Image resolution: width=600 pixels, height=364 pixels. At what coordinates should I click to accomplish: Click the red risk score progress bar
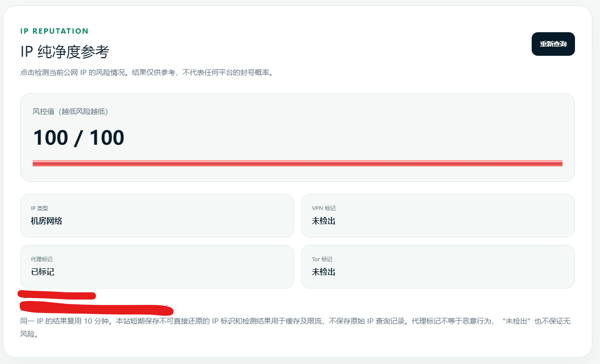point(297,163)
